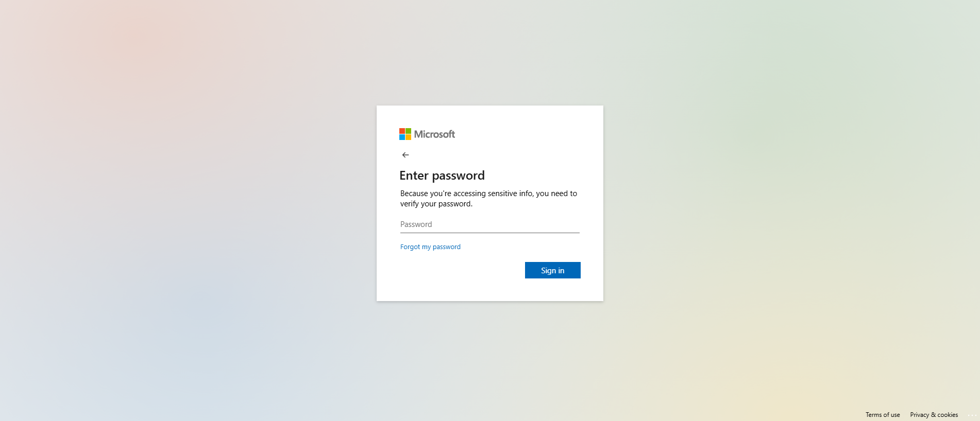Click the ellipsis more options in footer
The height and width of the screenshot is (421, 980).
(x=972, y=415)
